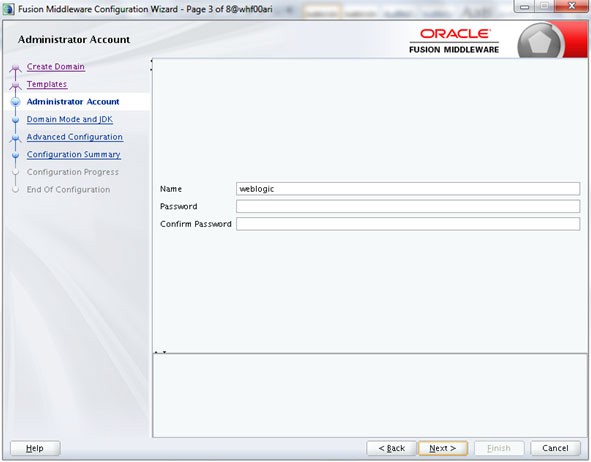Click the Help button
Image resolution: width=591 pixels, height=462 pixels.
[x=35, y=448]
